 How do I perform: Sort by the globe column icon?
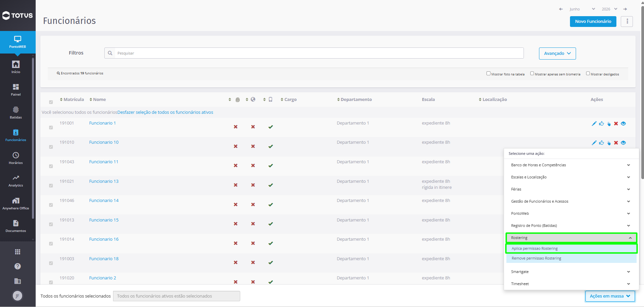coord(253,99)
